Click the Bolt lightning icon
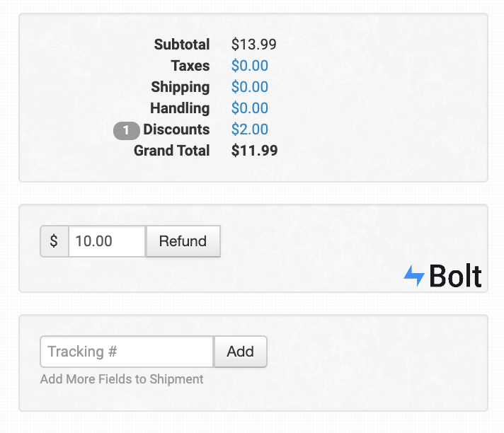This screenshot has width=504, height=433. pyautogui.click(x=414, y=276)
